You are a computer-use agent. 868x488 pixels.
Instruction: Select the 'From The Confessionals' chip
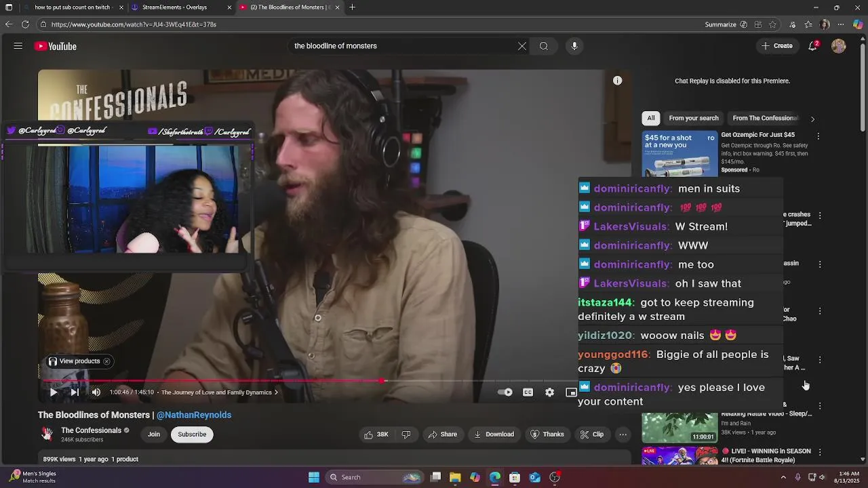coord(766,118)
